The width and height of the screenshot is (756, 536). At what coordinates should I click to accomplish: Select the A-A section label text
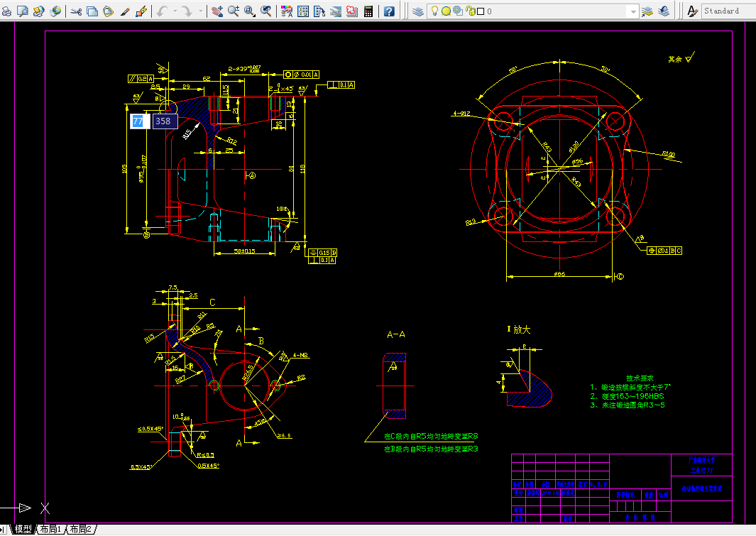coord(396,334)
